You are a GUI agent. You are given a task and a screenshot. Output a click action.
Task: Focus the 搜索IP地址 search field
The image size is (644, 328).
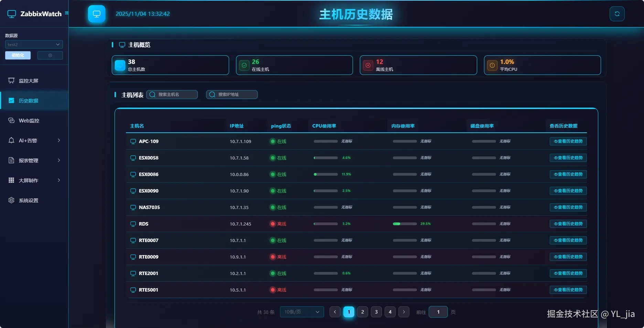tap(232, 95)
